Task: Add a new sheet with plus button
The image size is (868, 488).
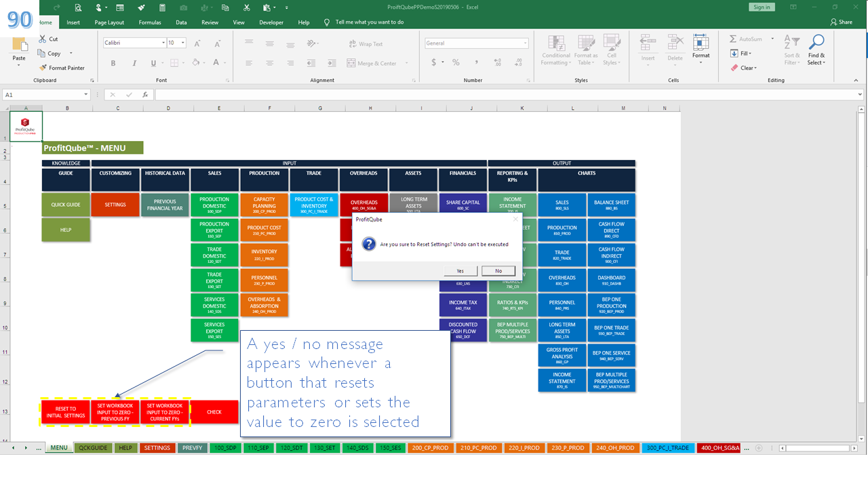Action: point(759,448)
